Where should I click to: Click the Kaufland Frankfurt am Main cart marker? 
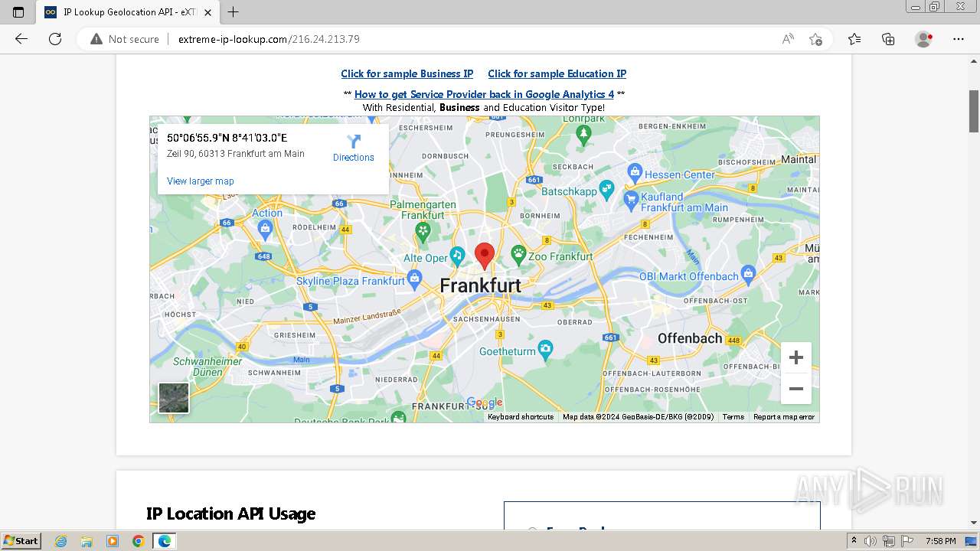(x=630, y=201)
